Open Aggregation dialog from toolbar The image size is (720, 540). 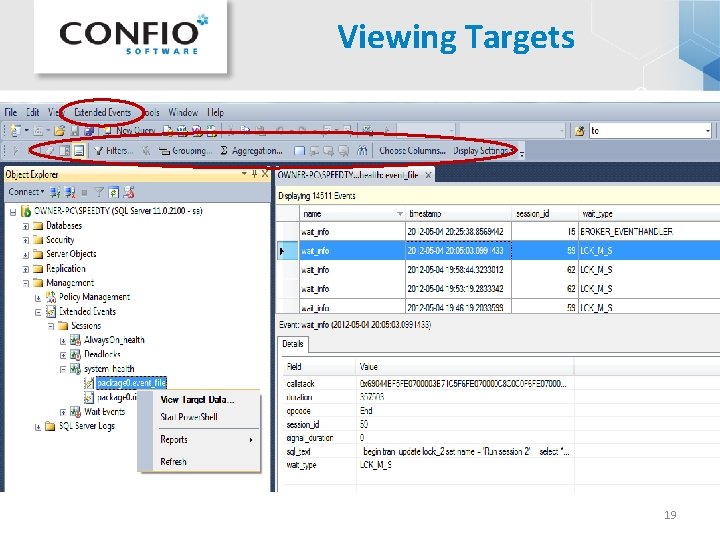(x=251, y=151)
